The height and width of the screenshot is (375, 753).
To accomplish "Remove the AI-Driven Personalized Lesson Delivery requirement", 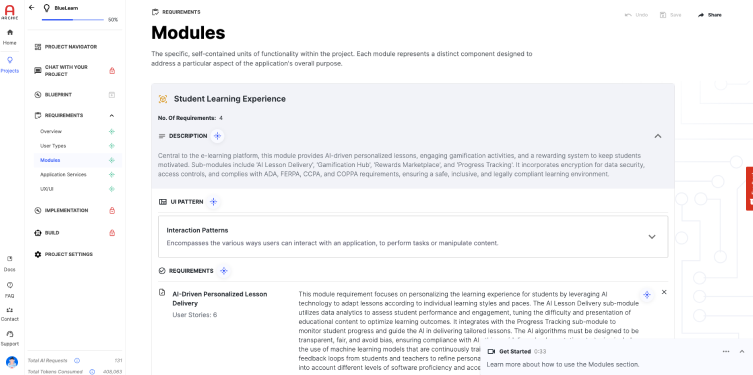I will pos(664,292).
